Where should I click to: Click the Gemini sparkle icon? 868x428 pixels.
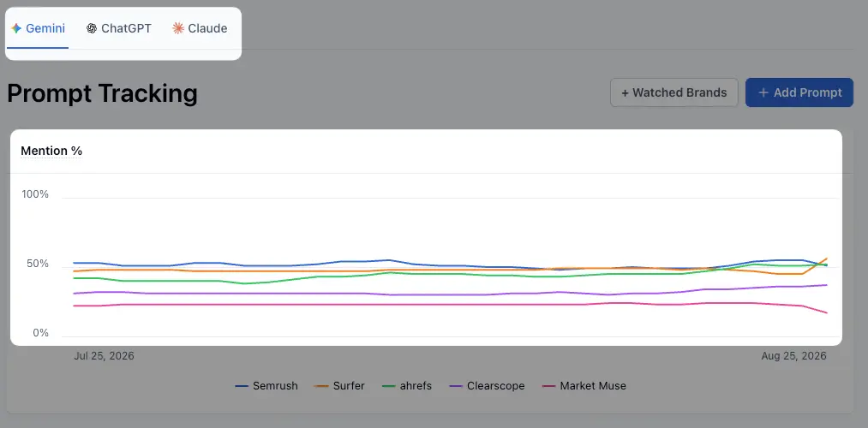pyautogui.click(x=16, y=29)
